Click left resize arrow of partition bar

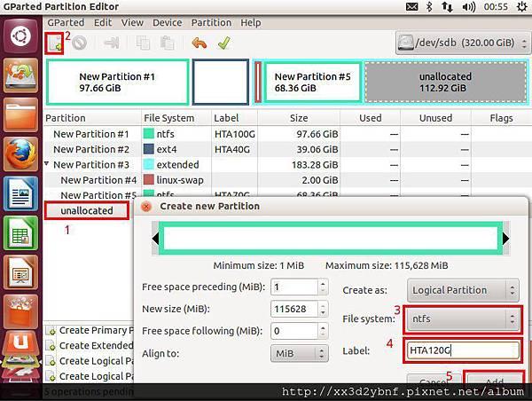click(x=155, y=239)
